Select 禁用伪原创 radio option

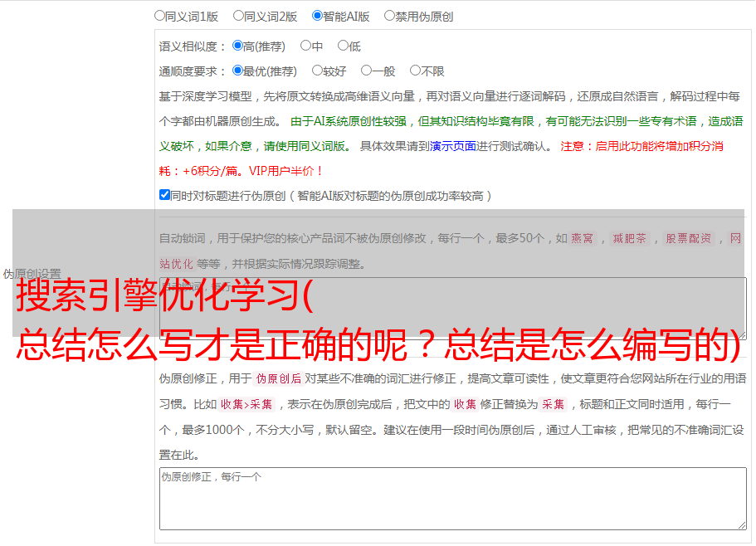click(389, 16)
